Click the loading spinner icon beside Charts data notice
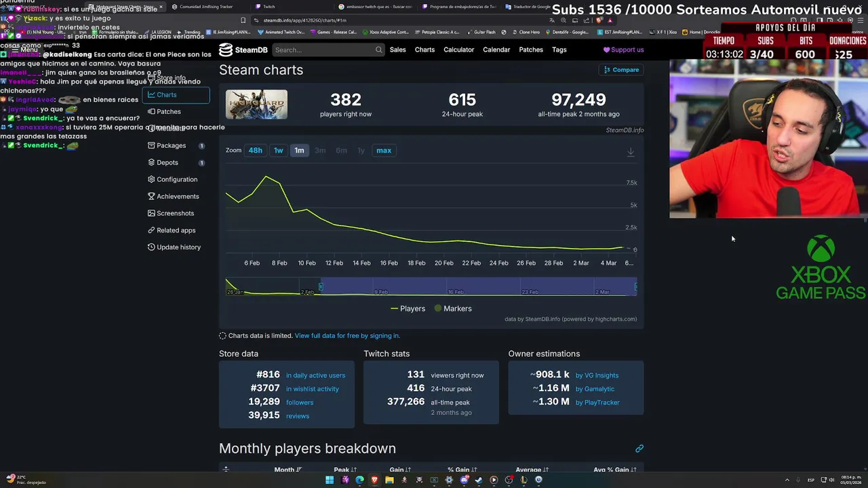868x488 pixels. point(222,335)
